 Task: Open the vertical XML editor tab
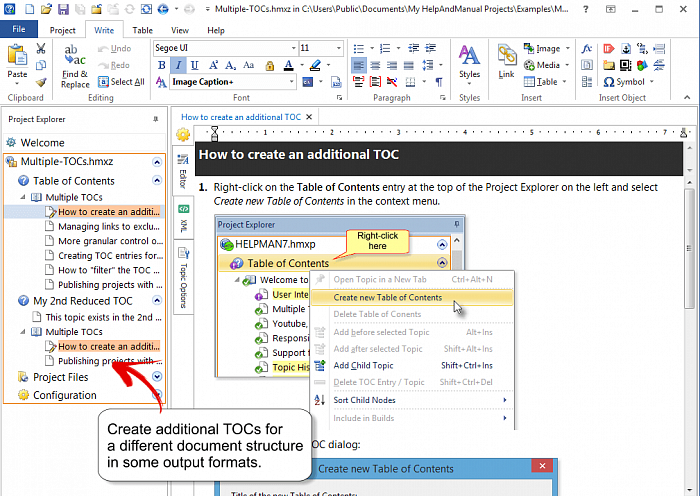click(184, 217)
